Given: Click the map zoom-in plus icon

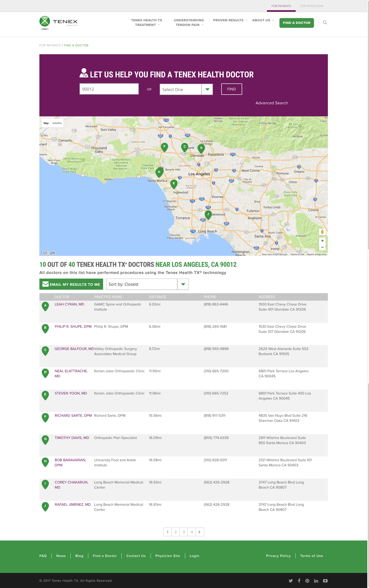Looking at the screenshot, I should [322, 241].
